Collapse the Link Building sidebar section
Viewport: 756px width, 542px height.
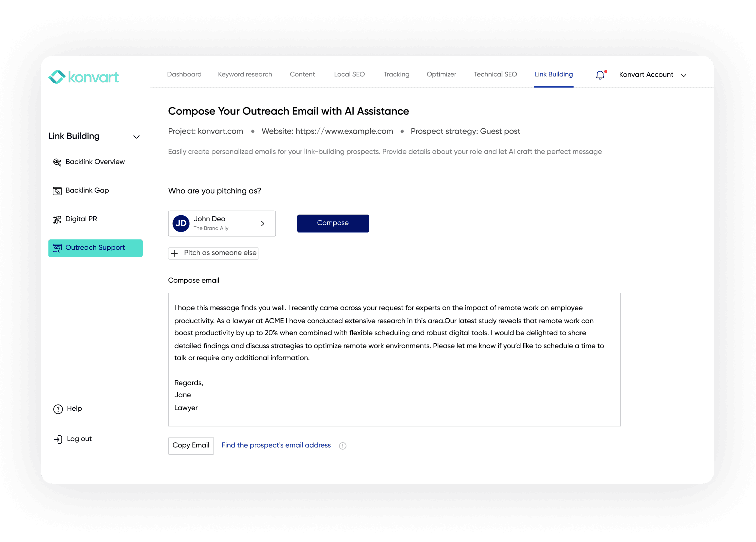[x=136, y=137]
